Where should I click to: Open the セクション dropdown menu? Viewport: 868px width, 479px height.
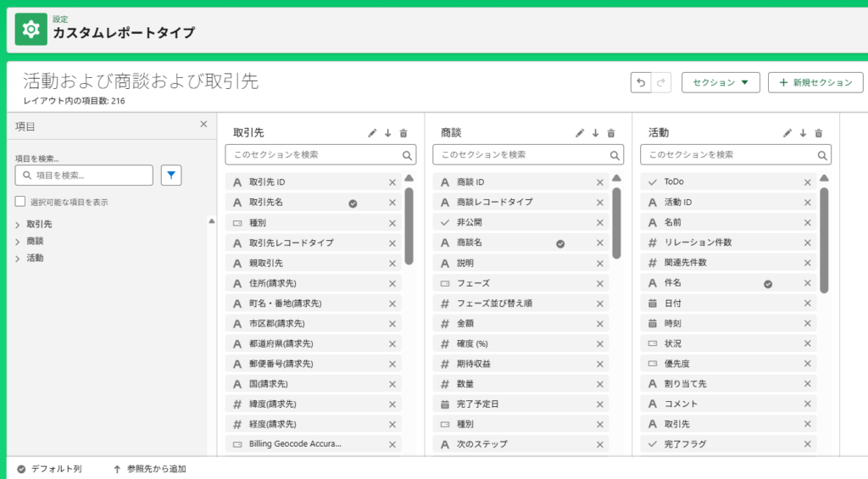coord(721,82)
